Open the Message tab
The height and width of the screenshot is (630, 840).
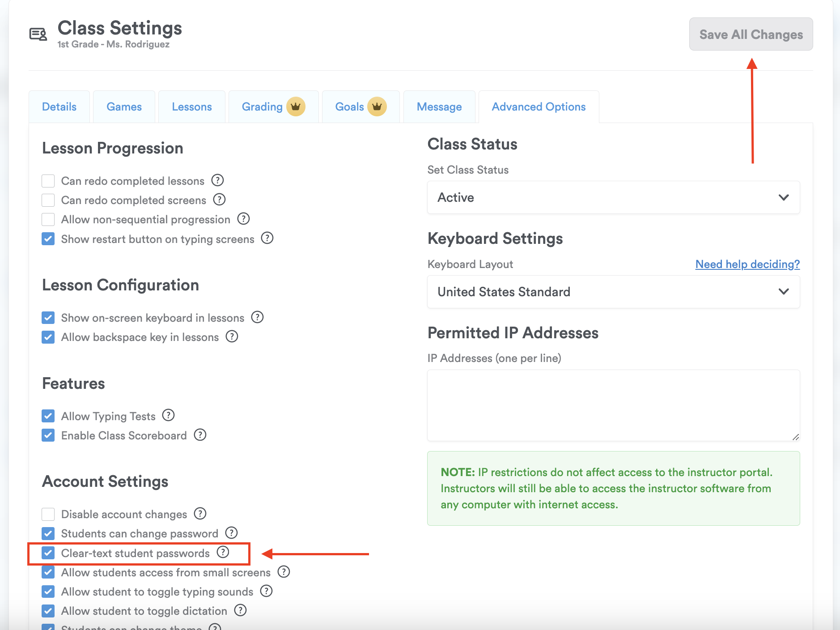point(439,106)
